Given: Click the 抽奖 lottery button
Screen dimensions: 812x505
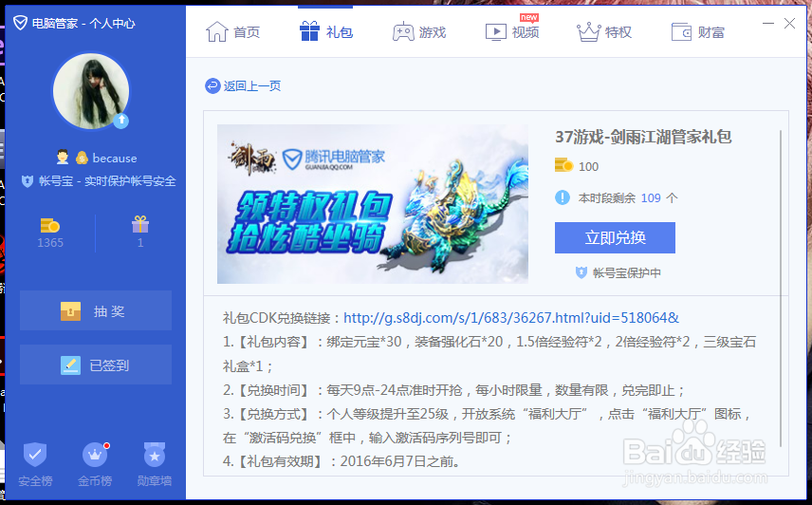Looking at the screenshot, I should tap(96, 310).
